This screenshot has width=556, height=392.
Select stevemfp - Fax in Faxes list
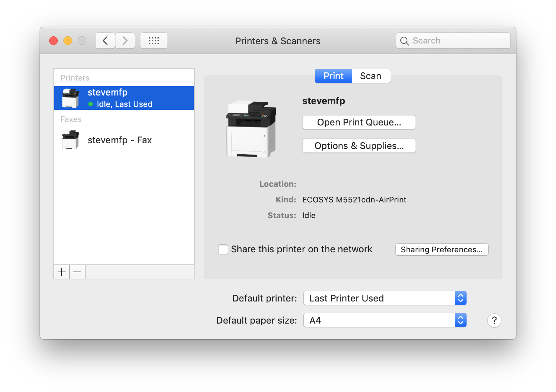pyautogui.click(x=124, y=140)
